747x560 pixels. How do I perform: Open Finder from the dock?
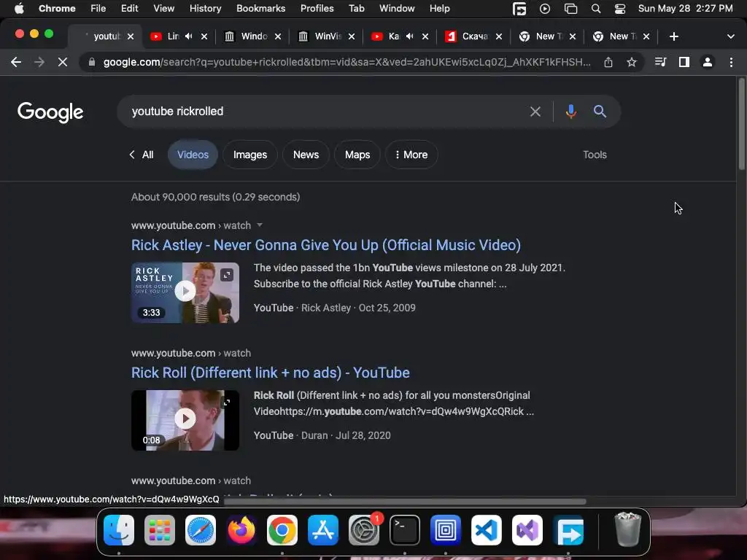click(119, 529)
